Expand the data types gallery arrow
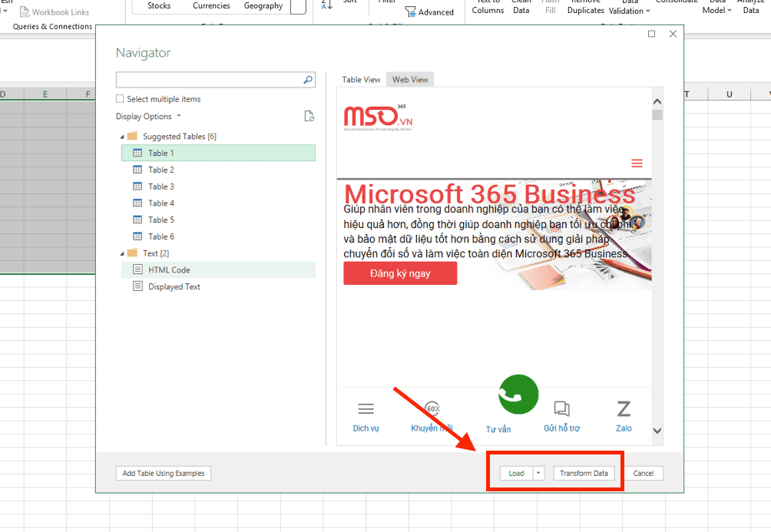Viewport: 771px width, 532px height. pyautogui.click(x=298, y=7)
